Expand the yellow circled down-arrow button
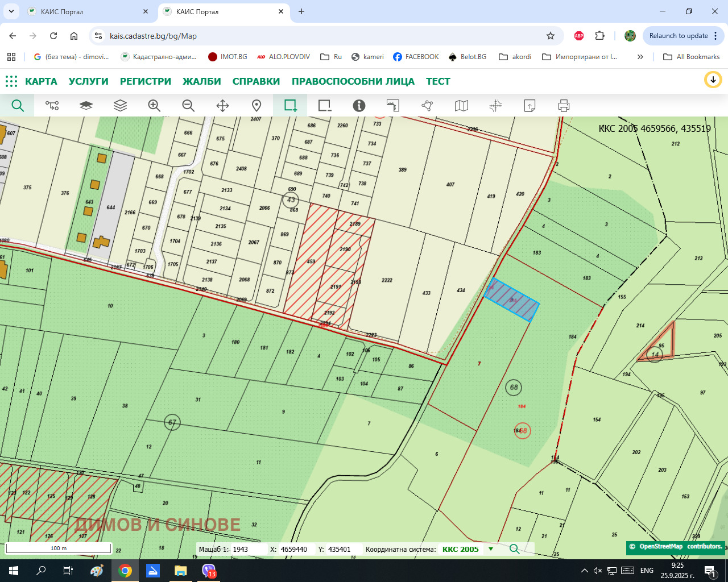The width and height of the screenshot is (728, 582). point(713,80)
